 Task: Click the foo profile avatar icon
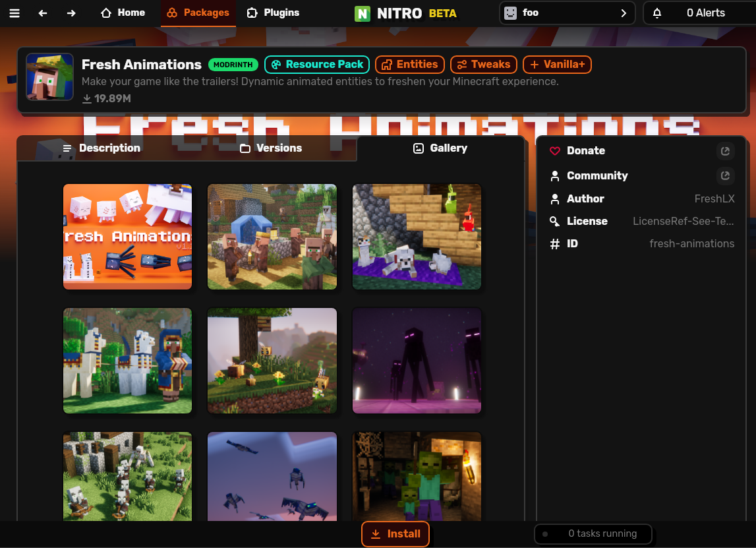pos(510,13)
